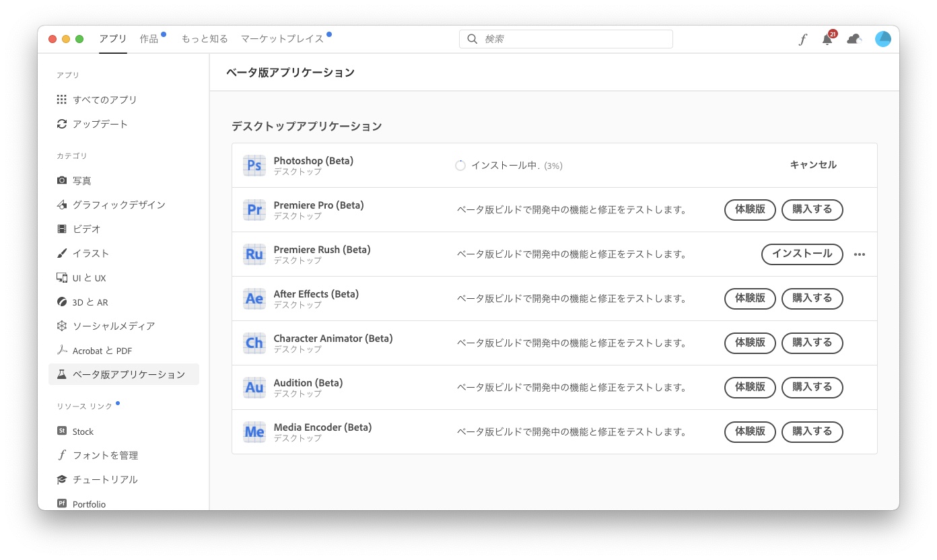Click 購入する for Audition (Beta)
Viewport: 937px width, 560px height.
click(812, 387)
